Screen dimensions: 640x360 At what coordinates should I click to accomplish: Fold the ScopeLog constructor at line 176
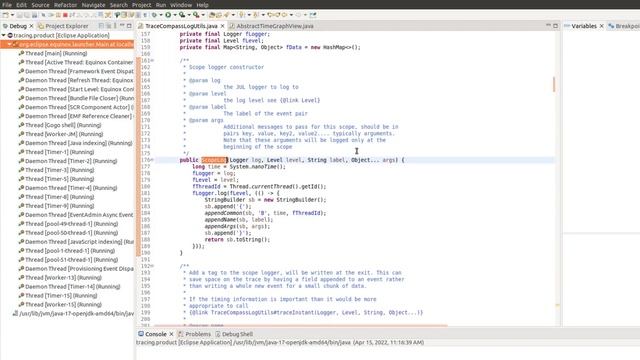[153, 160]
